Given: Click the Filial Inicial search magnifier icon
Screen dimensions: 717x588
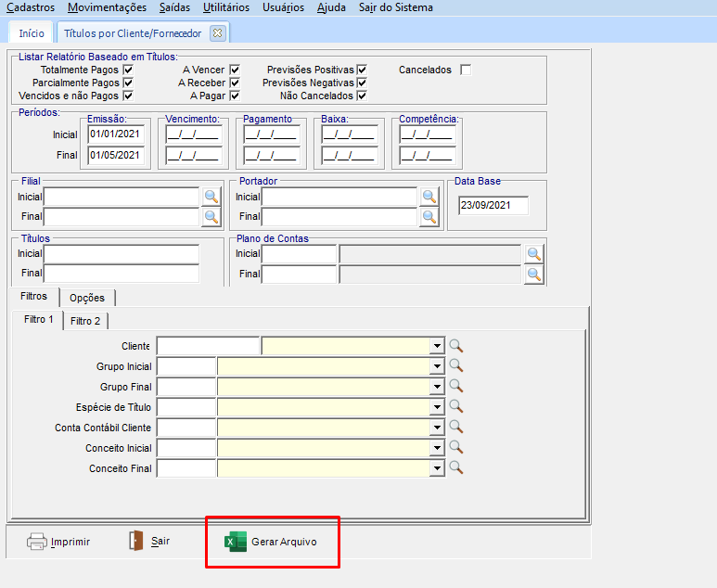Looking at the screenshot, I should pyautogui.click(x=212, y=197).
